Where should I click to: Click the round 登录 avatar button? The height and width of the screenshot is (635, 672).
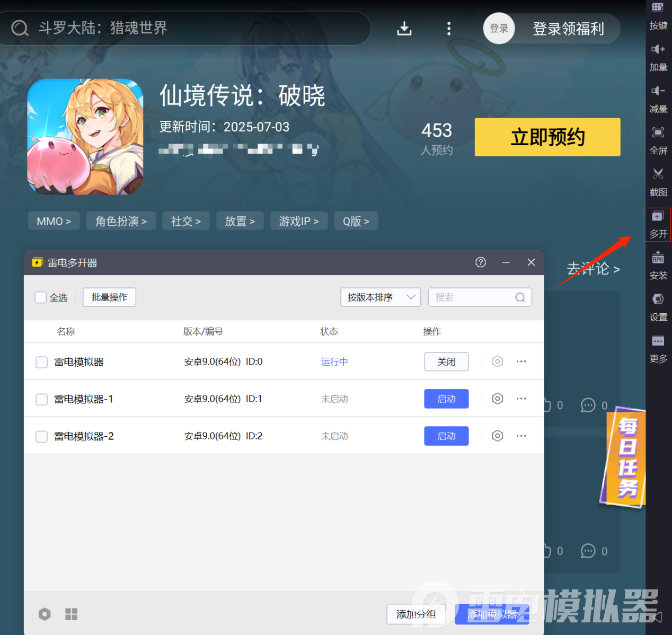499,28
